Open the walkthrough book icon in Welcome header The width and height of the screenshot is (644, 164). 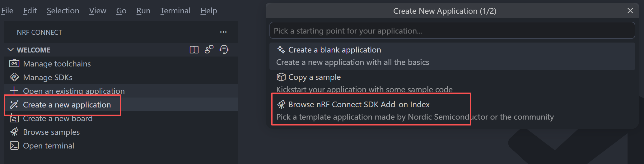pos(194,50)
